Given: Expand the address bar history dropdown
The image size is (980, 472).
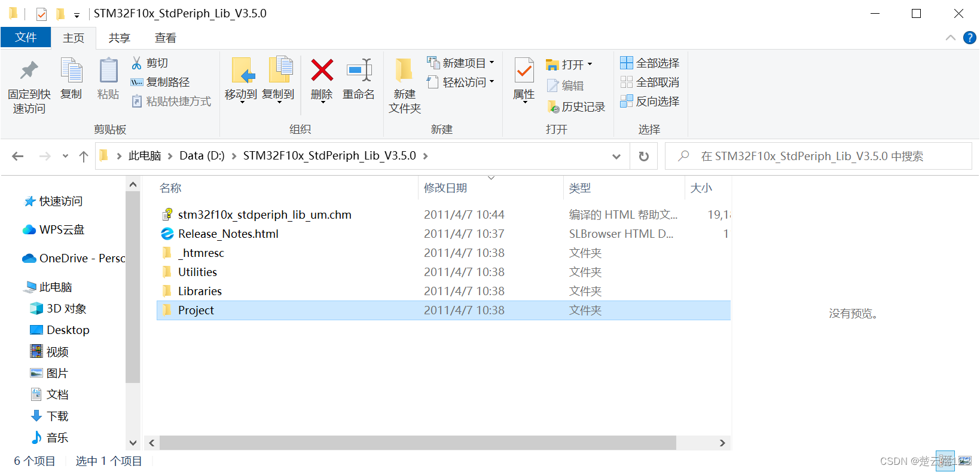Looking at the screenshot, I should tap(616, 156).
